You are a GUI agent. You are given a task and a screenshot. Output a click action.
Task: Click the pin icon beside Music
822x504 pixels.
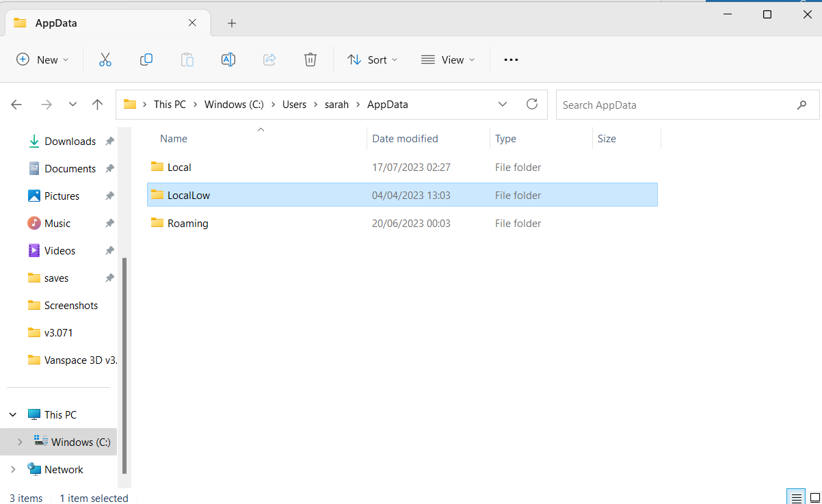pyautogui.click(x=109, y=224)
